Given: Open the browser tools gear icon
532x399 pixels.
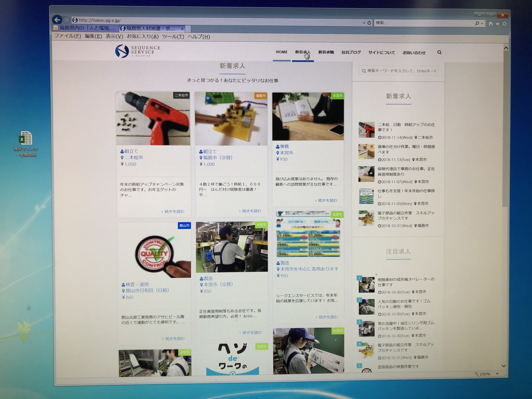Looking at the screenshot, I should 505,24.
